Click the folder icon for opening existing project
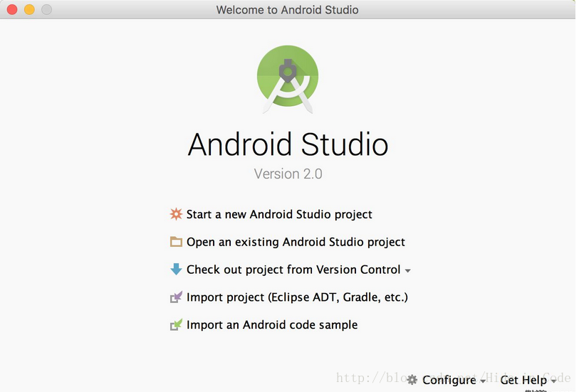The width and height of the screenshot is (579, 392). (x=176, y=242)
